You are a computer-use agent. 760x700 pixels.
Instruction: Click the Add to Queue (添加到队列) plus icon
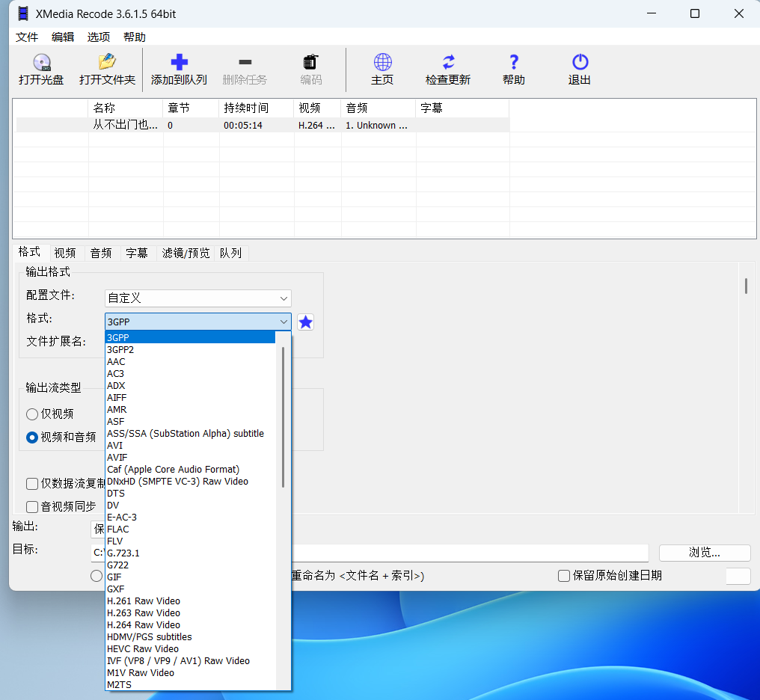tap(179, 62)
